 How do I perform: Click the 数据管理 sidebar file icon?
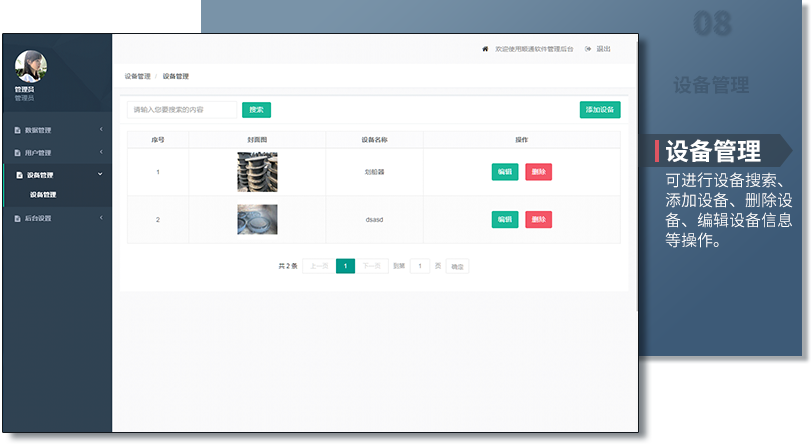17,130
